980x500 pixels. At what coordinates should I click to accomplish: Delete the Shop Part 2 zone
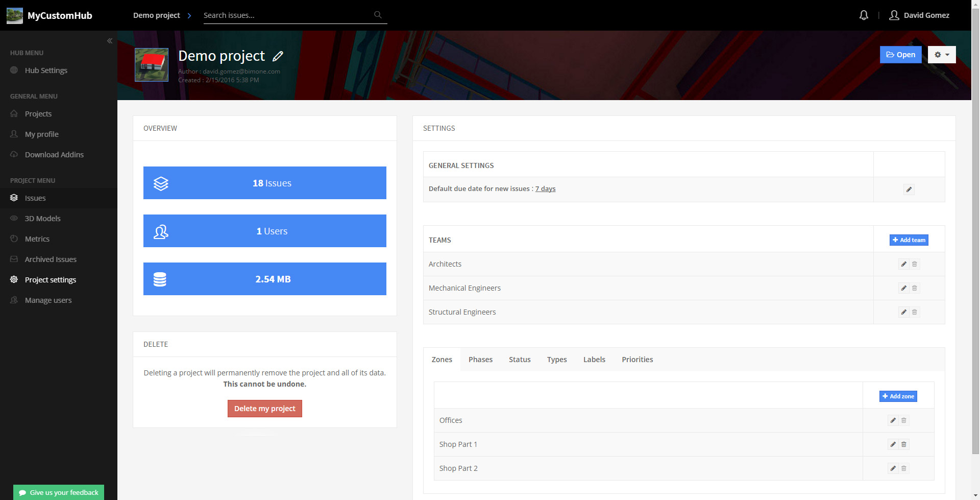(904, 468)
